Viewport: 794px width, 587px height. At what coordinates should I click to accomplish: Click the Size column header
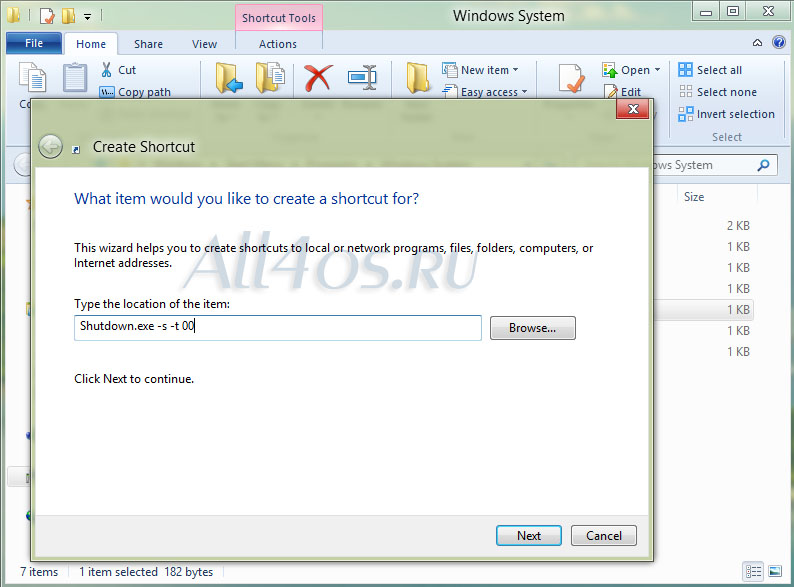pyautogui.click(x=694, y=197)
